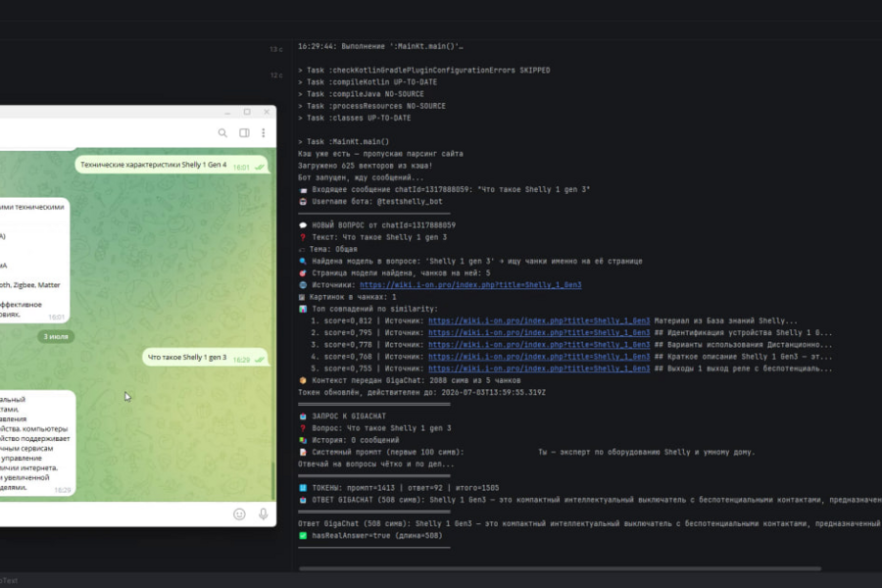The height and width of the screenshot is (588, 882).
Task: Toggle the Telegram side panel icon
Action: coord(244,133)
